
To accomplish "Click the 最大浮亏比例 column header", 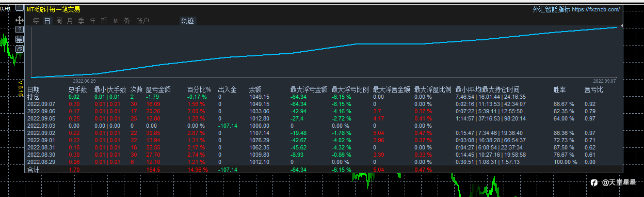I will point(350,89).
